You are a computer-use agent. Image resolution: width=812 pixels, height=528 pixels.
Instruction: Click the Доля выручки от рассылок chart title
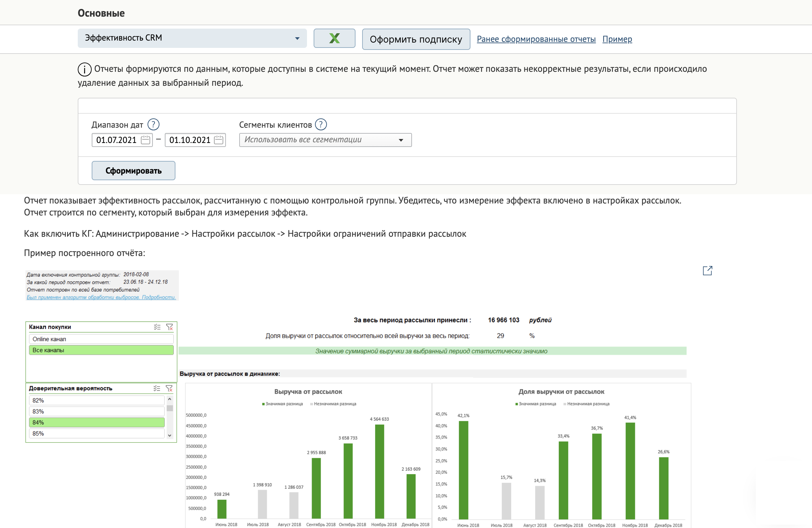point(561,392)
